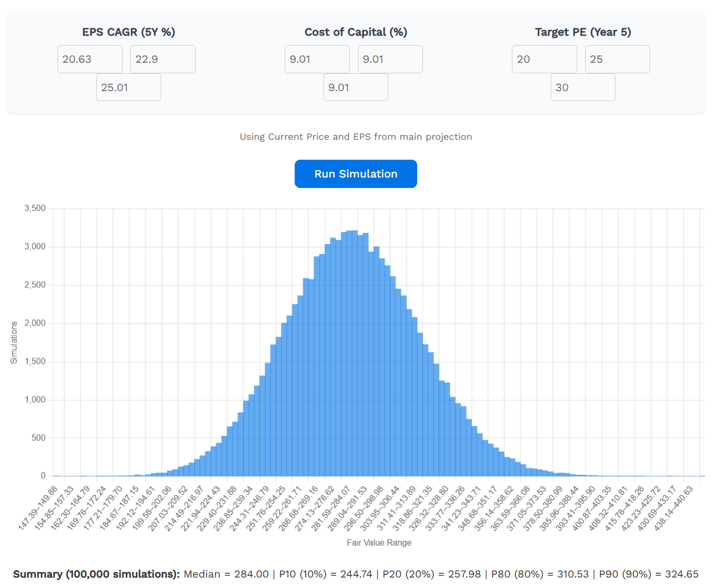Select the second Cost of Capital input
This screenshot has width=715, height=588.
(x=390, y=59)
